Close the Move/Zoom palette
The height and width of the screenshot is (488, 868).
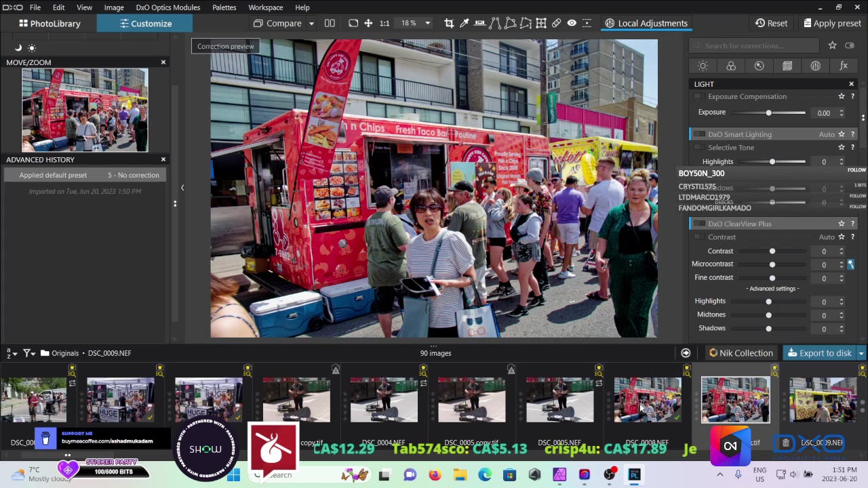pyautogui.click(x=163, y=62)
